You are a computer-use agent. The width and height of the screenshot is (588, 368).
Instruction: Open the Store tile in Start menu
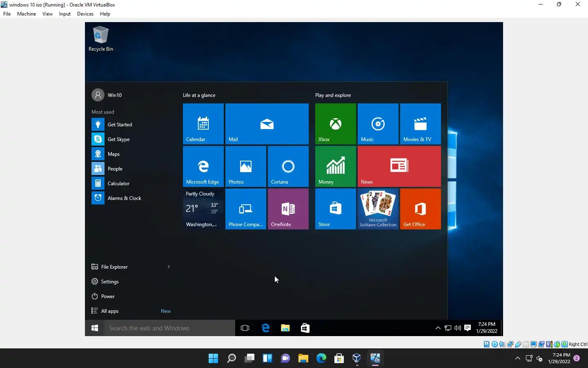(x=336, y=209)
